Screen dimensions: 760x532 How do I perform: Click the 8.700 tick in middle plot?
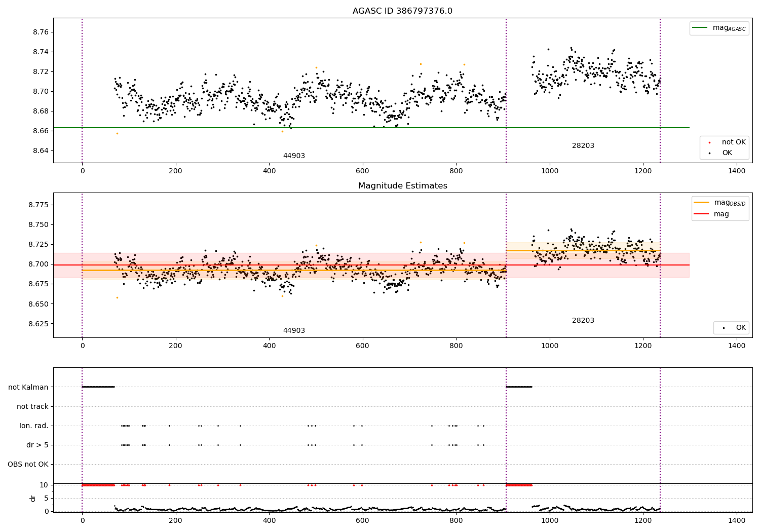[x=39, y=264]
